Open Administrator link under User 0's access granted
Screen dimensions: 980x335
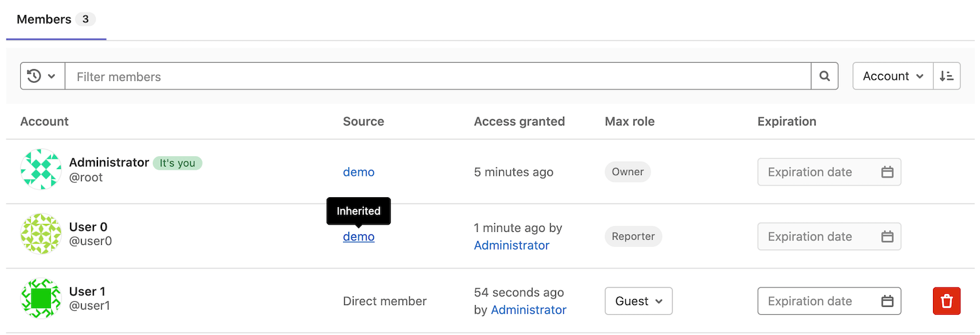point(512,246)
